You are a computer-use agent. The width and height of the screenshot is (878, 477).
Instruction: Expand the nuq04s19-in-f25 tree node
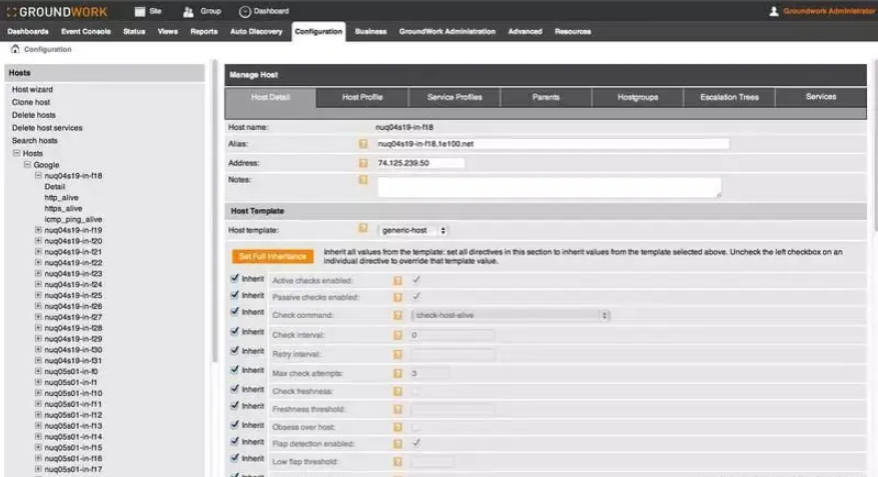pyautogui.click(x=38, y=295)
